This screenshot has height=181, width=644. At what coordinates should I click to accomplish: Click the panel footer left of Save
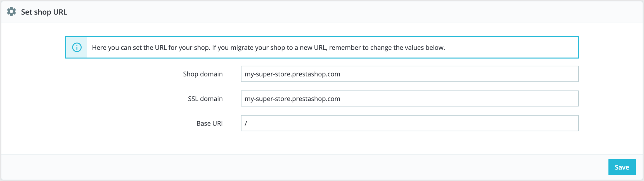click(x=307, y=167)
